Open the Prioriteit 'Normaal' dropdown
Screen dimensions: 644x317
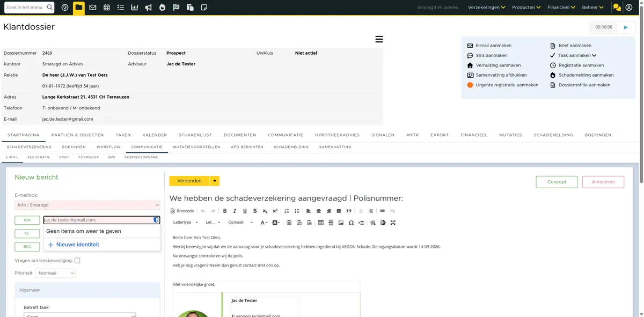pyautogui.click(x=55, y=273)
